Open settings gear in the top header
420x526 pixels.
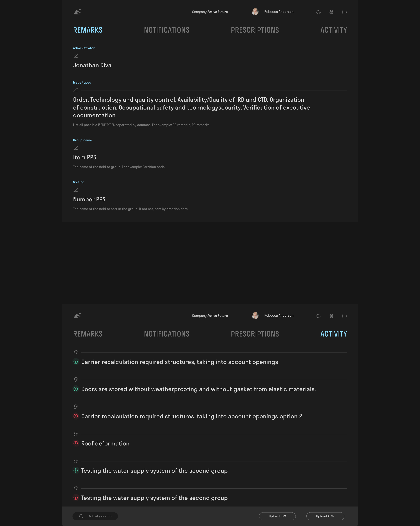[x=331, y=12]
